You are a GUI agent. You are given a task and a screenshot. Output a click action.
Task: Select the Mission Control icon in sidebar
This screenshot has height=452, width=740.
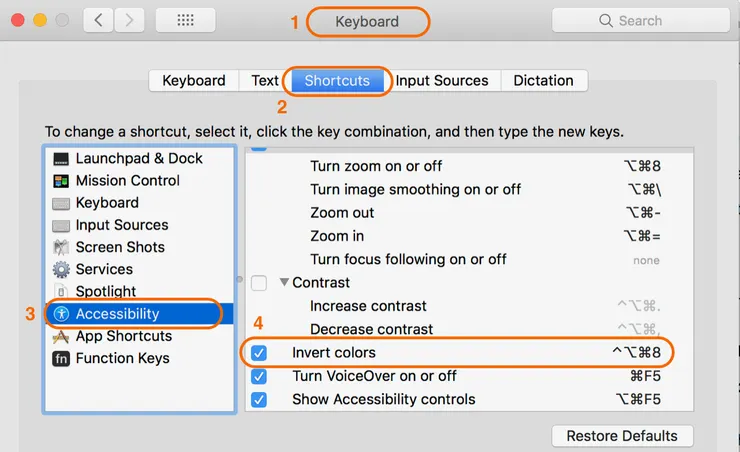click(x=61, y=181)
